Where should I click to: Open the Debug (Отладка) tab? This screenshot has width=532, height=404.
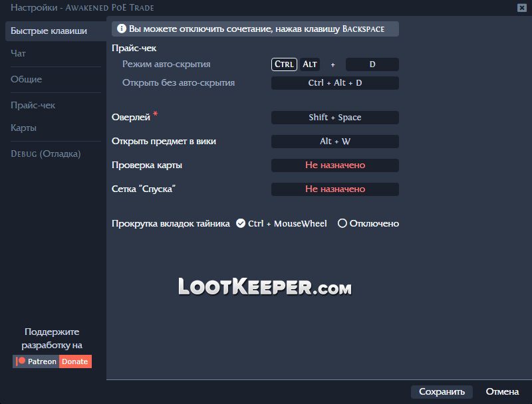click(x=45, y=154)
